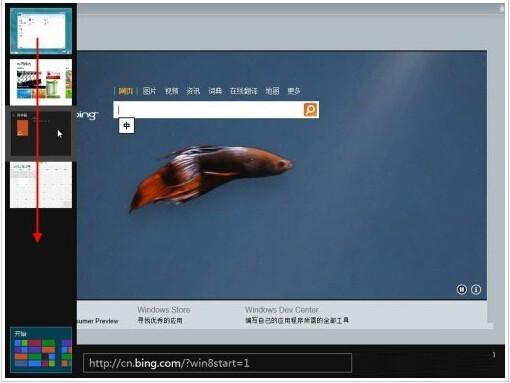Follow the Windows Store link
Image resolution: width=510 pixels, height=383 pixels.
tap(164, 310)
